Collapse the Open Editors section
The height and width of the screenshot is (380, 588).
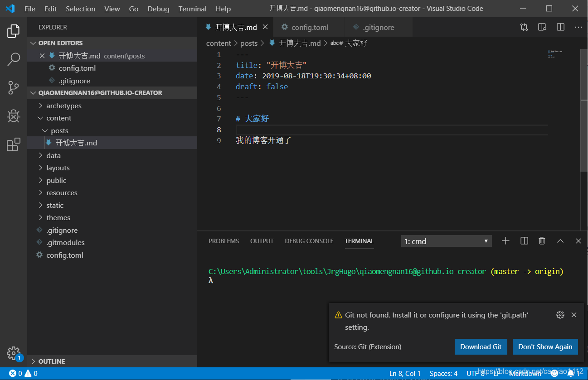(112, 43)
